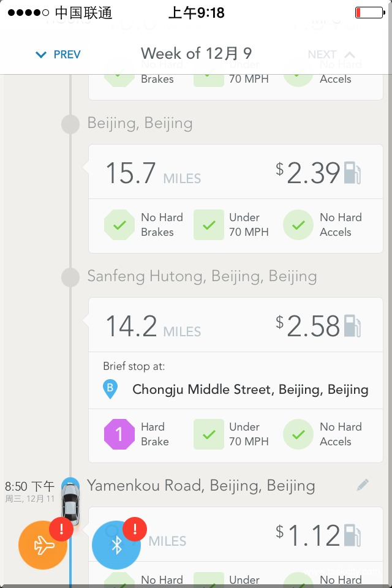The height and width of the screenshot is (588, 392).
Task: Tap the Sanfeng Hutong timeline dot
Action: [71, 277]
